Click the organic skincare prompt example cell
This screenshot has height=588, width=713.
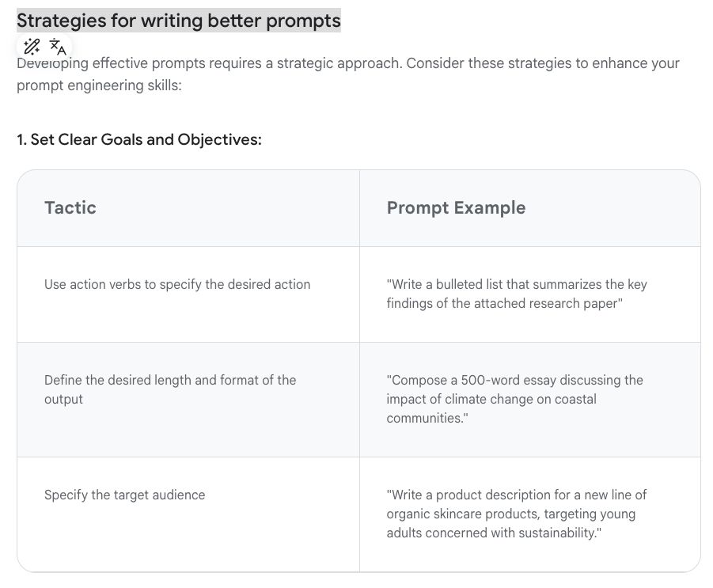[x=516, y=514]
